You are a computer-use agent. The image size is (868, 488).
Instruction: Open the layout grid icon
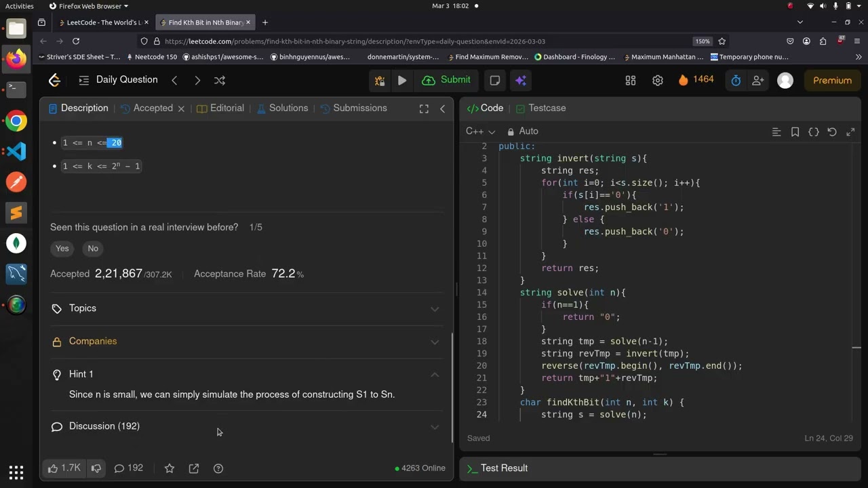(631, 80)
